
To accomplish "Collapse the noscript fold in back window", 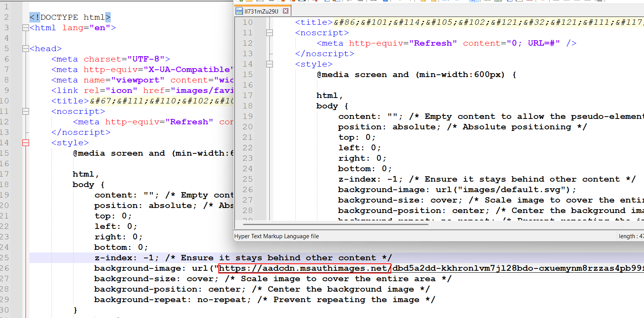I will 26,112.
